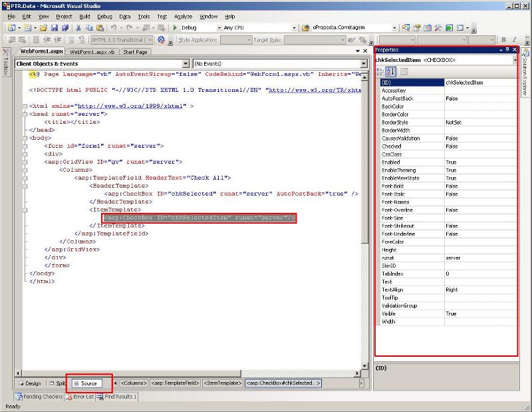Image resolution: width=532 pixels, height=412 pixels.
Task: Click the Save All toolbar icon
Action: (65, 28)
